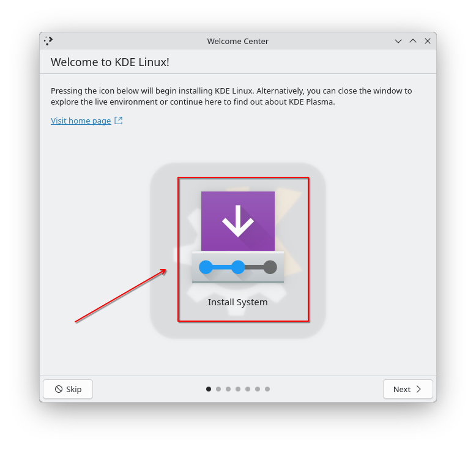Close the Welcome Center window
This screenshot has width=476, height=449.
[428, 41]
